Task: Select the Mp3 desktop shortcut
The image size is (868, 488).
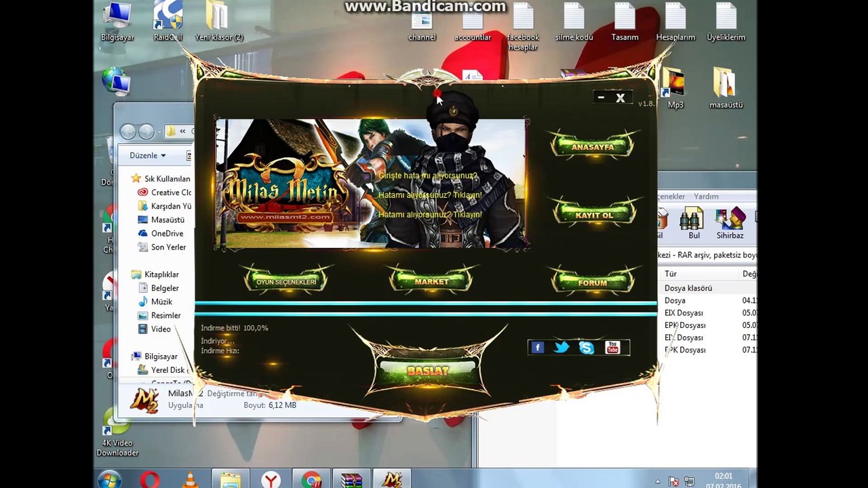Action: [675, 89]
